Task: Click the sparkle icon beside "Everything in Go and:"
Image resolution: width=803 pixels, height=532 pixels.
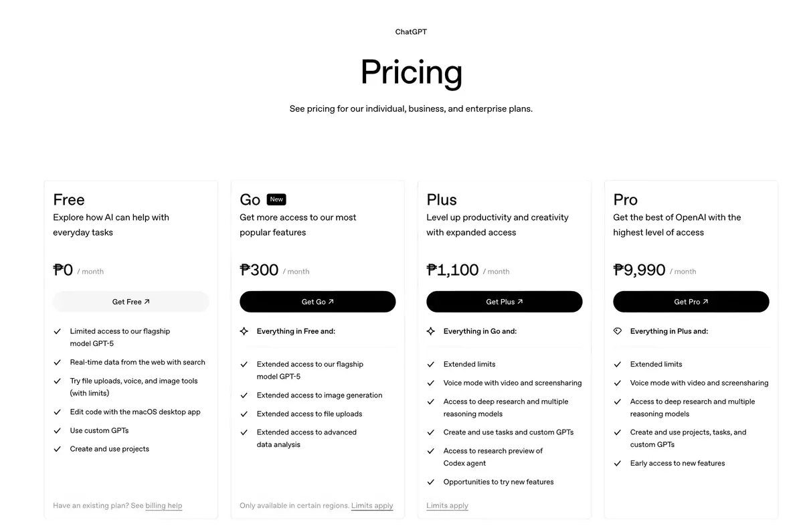Action: [x=431, y=331]
